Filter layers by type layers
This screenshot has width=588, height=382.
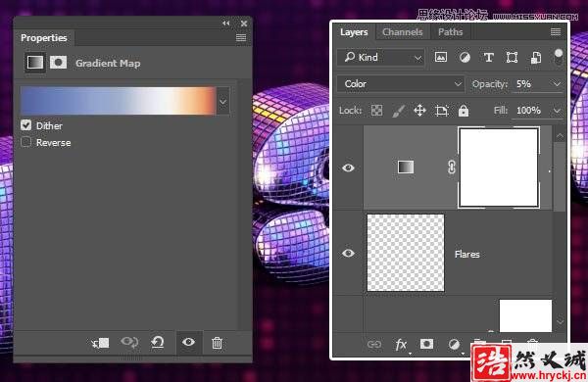tap(488, 58)
